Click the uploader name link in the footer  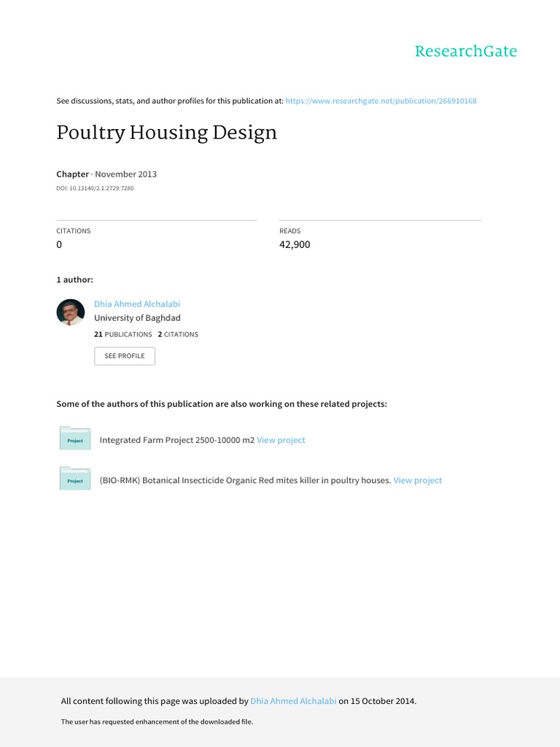point(293,701)
